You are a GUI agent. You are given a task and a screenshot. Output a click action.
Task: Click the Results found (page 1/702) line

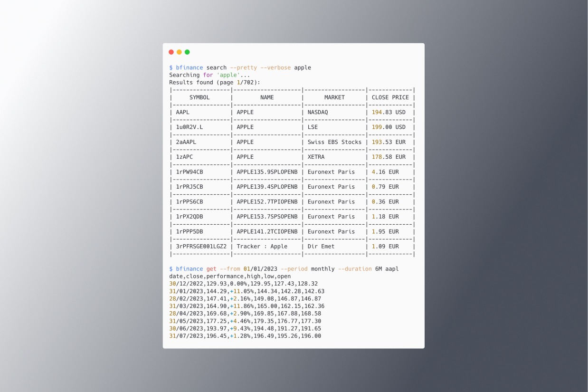(215, 82)
